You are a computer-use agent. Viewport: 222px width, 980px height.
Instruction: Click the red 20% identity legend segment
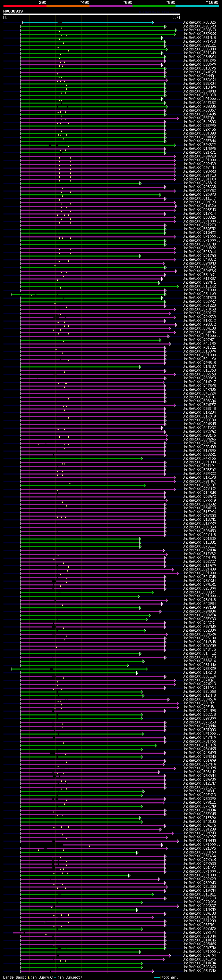point(25,6)
